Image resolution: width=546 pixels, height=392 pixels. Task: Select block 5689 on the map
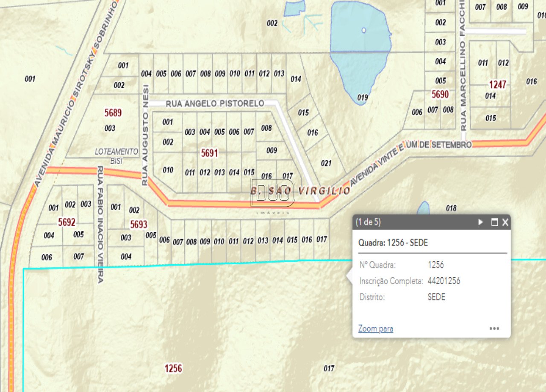click(x=113, y=113)
